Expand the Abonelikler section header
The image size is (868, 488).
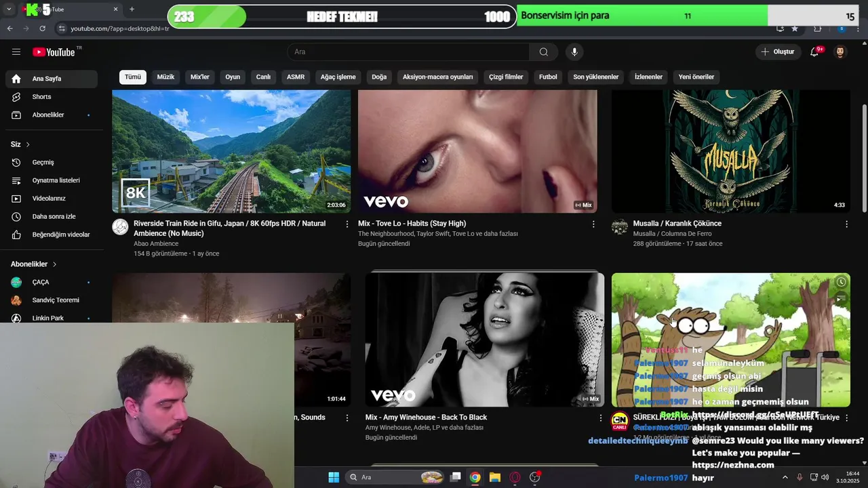[x=34, y=264]
